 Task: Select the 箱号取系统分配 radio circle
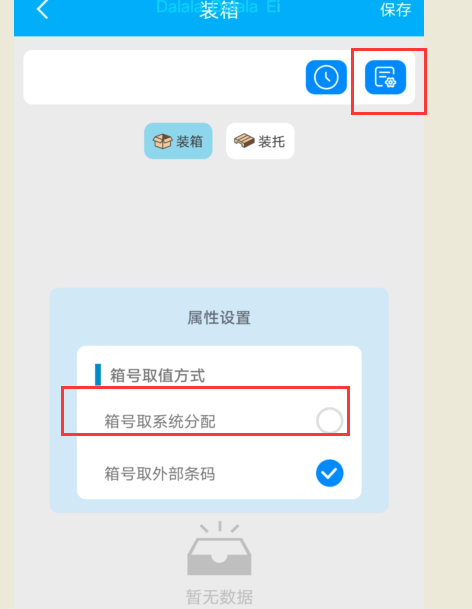(x=329, y=421)
